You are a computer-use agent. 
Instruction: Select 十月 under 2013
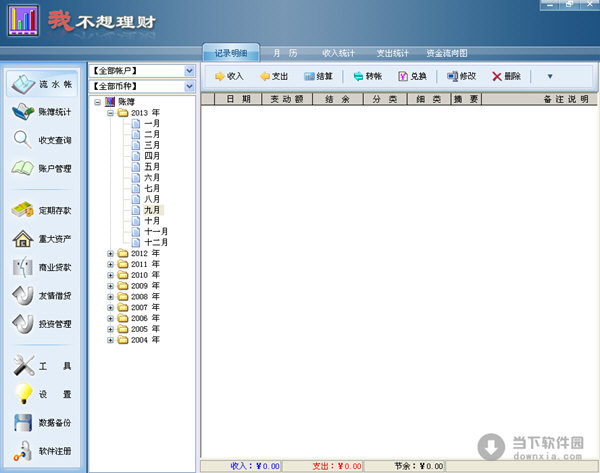coord(152,221)
